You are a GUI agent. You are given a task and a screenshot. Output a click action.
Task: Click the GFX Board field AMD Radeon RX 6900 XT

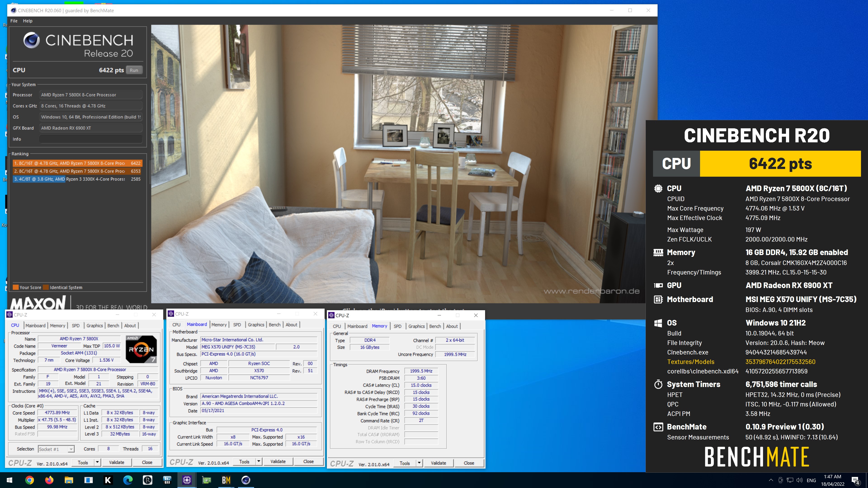[91, 128]
